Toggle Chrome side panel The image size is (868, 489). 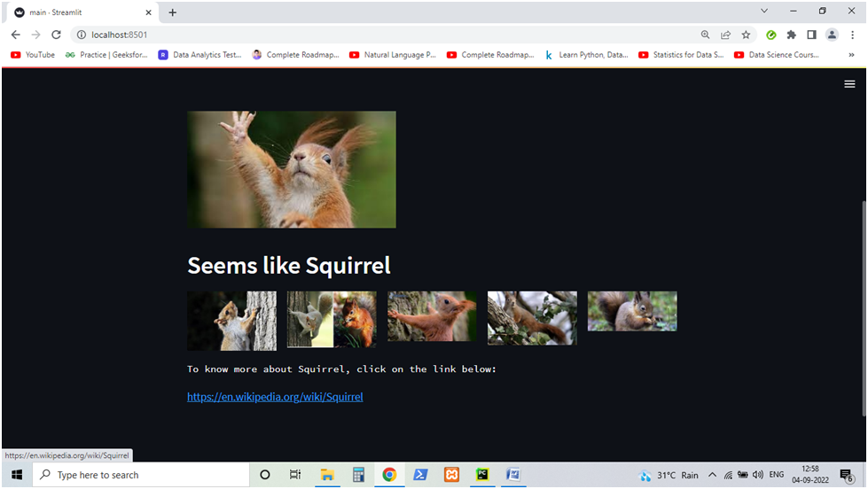811,35
